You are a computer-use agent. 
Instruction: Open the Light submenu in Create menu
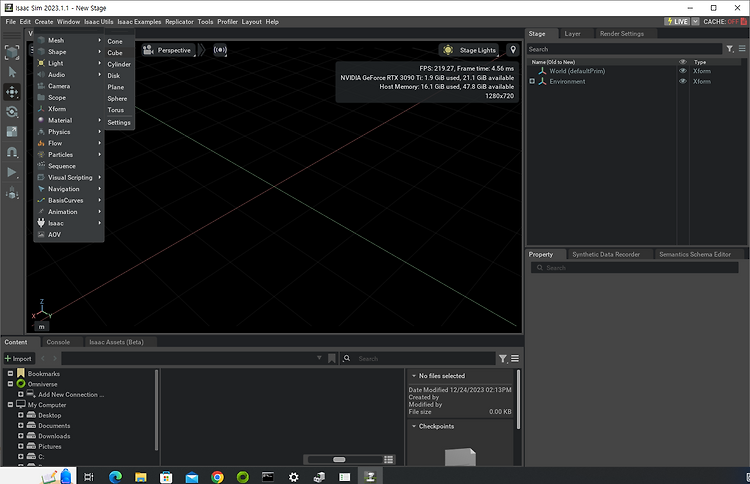69,63
